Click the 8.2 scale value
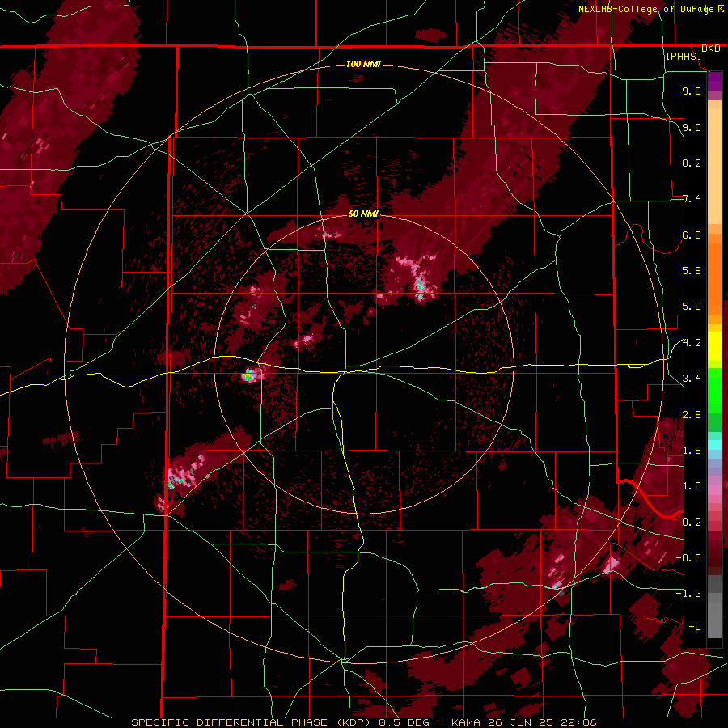This screenshot has height=728, width=728. coord(692,163)
